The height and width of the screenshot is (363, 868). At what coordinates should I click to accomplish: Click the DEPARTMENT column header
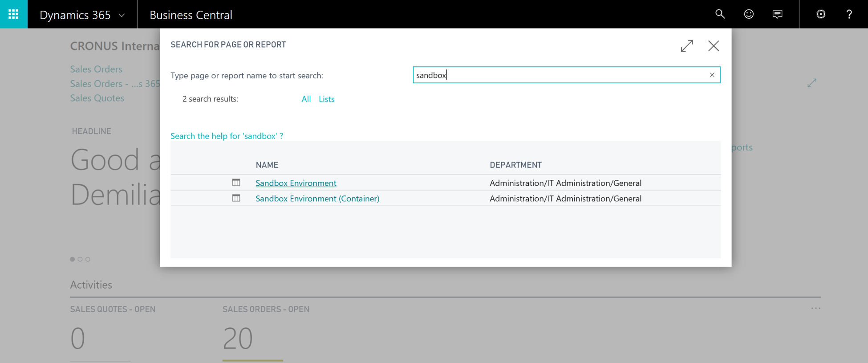[516, 165]
